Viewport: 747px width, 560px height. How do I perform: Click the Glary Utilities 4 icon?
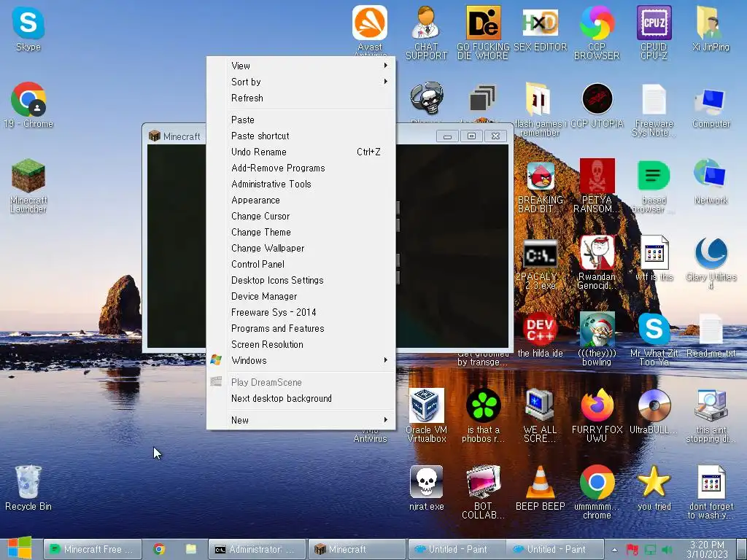[x=711, y=262]
